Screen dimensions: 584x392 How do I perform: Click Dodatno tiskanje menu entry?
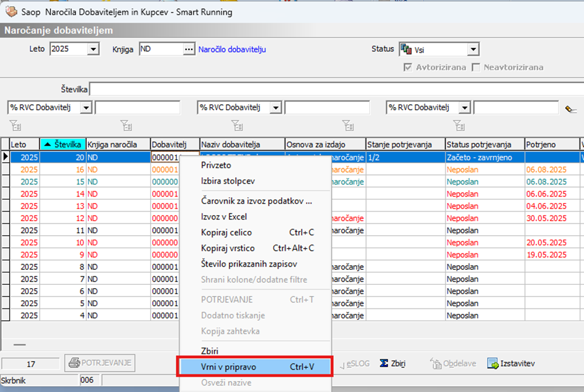pos(255,315)
